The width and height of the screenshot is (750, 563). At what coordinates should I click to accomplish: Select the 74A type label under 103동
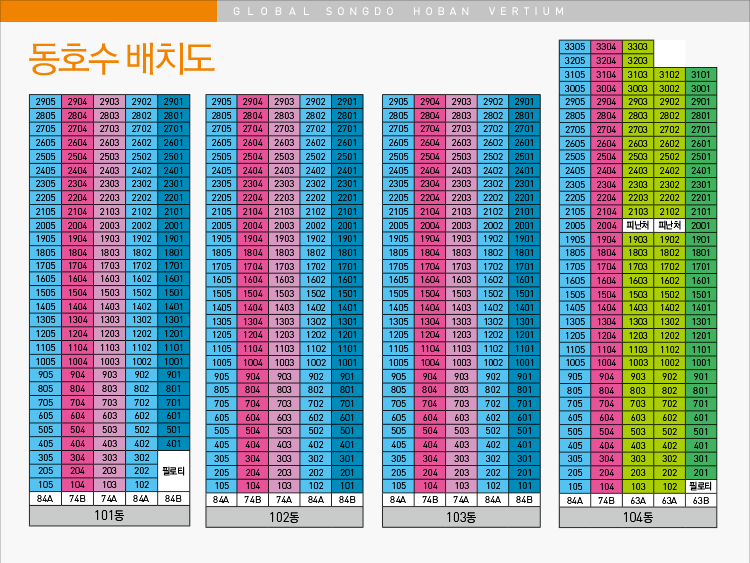(461, 498)
